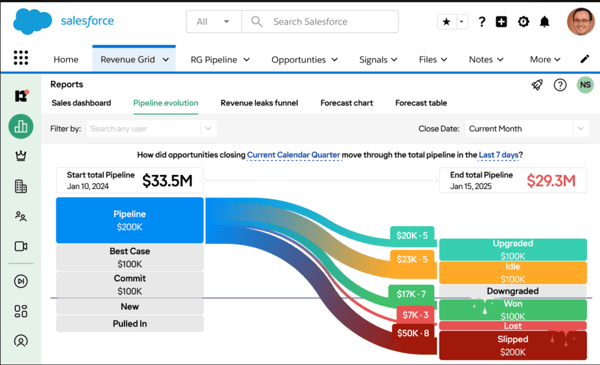Select the Commit $100K block
Image resolution: width=600 pixels, height=365 pixels.
[x=130, y=285]
